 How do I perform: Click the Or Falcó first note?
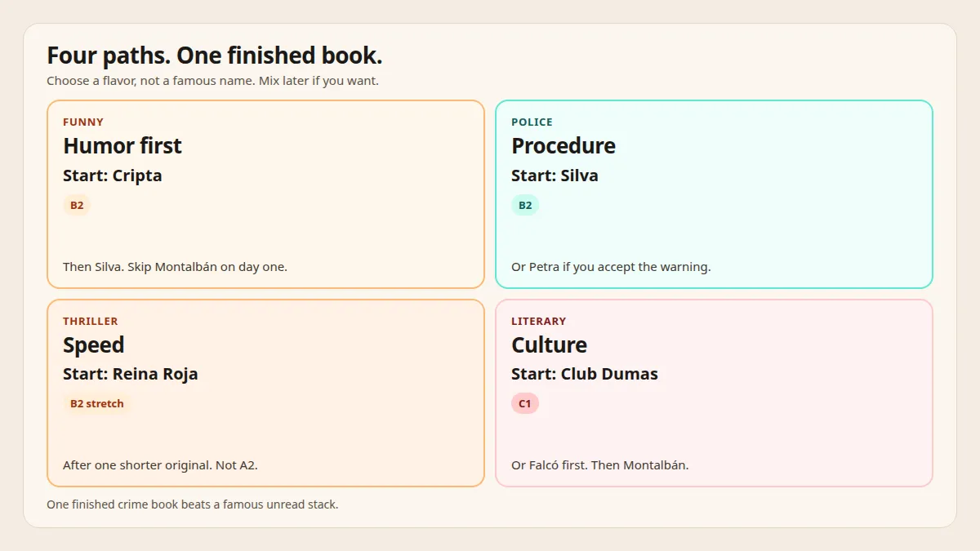click(x=599, y=465)
